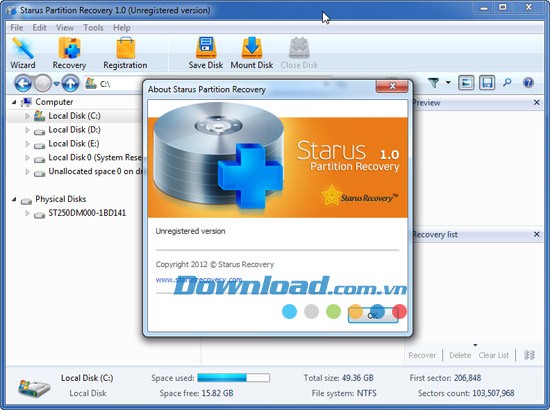Click the C:\ address path field
Viewport: 550px width, 410px height.
(114, 84)
